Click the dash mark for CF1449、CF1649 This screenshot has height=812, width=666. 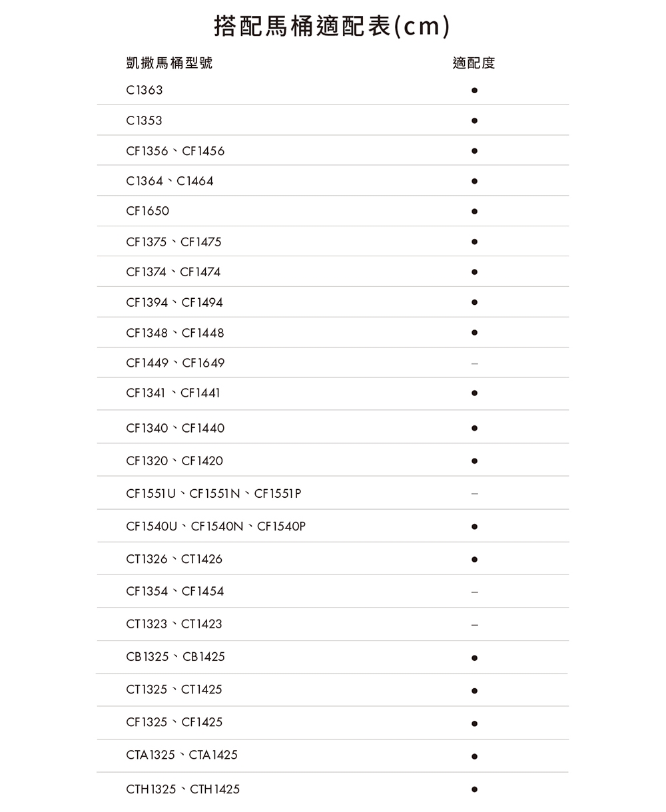474,364
